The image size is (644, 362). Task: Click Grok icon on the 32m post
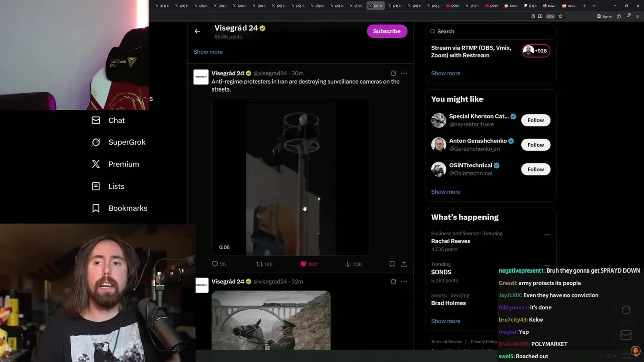tap(393, 282)
